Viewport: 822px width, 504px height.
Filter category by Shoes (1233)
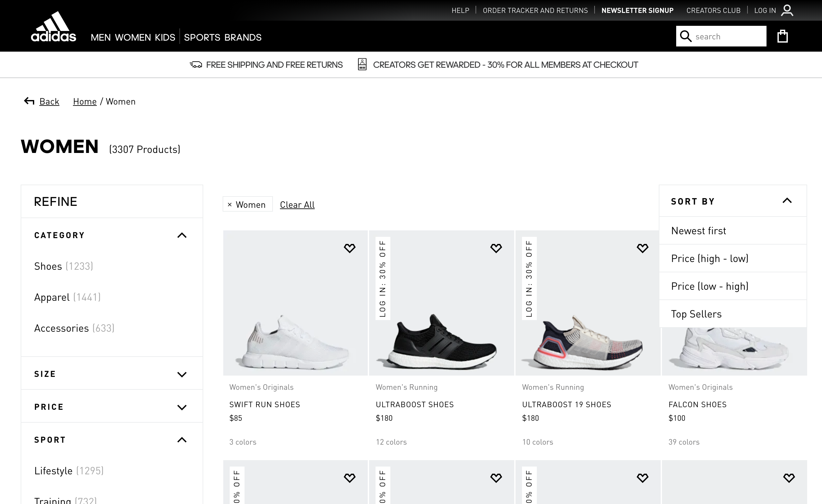(63, 266)
